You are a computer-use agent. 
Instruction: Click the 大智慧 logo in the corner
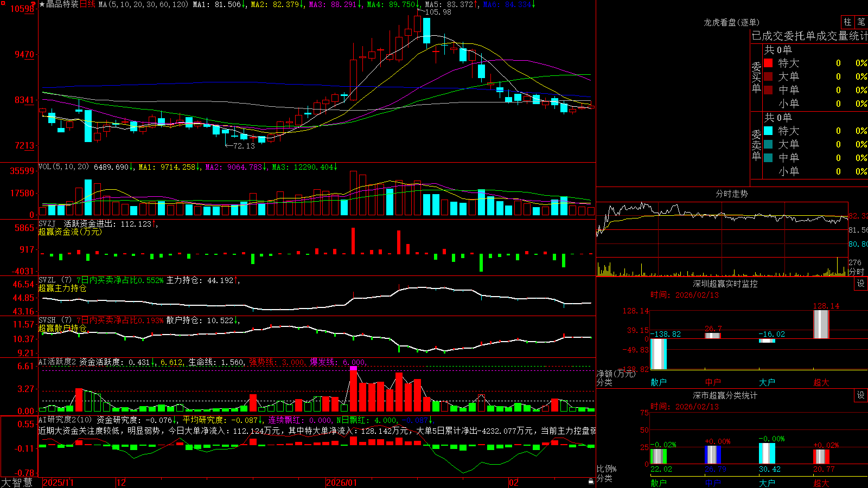coord(17,482)
